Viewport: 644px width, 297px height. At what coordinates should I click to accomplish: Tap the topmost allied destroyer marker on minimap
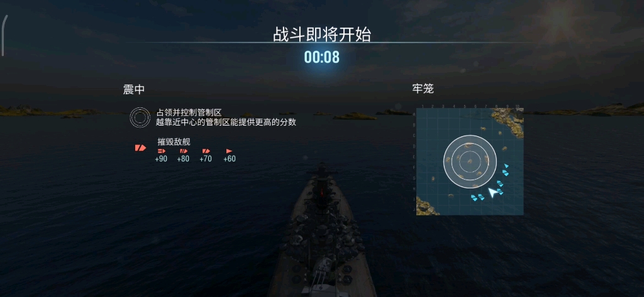coord(506,166)
